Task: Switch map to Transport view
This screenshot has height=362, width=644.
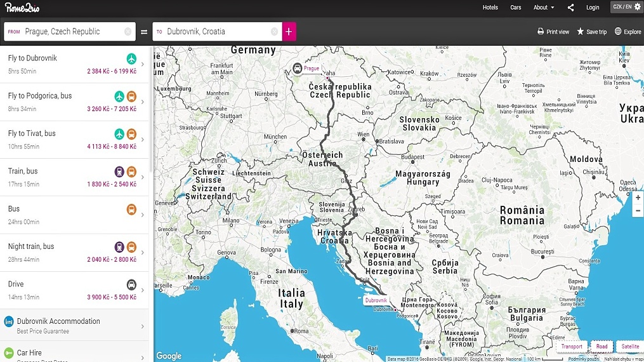Action: tap(572, 346)
